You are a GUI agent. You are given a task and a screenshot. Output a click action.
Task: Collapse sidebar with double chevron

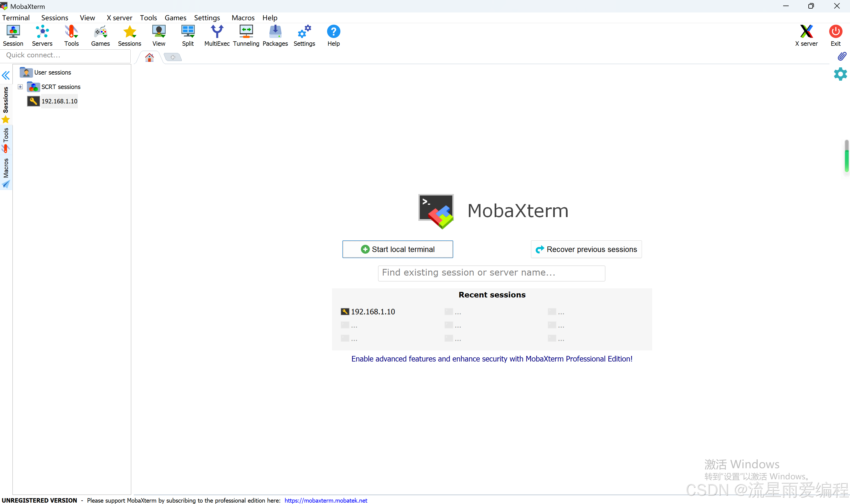tap(6, 75)
